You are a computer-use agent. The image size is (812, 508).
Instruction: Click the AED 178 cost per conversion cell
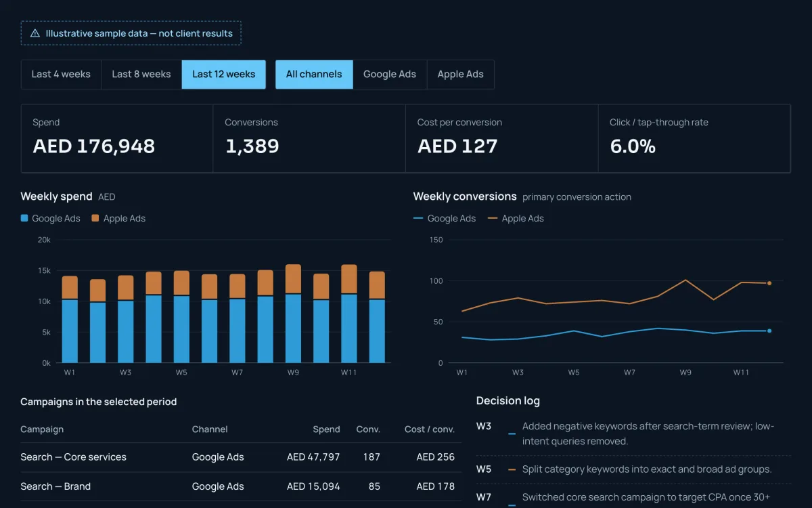[x=435, y=486]
